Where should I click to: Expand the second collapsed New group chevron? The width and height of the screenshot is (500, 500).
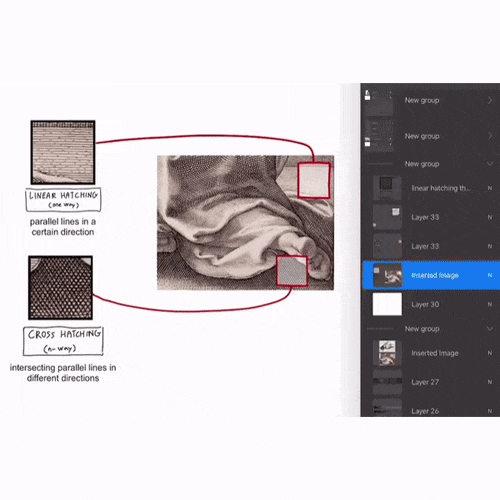click(x=490, y=136)
